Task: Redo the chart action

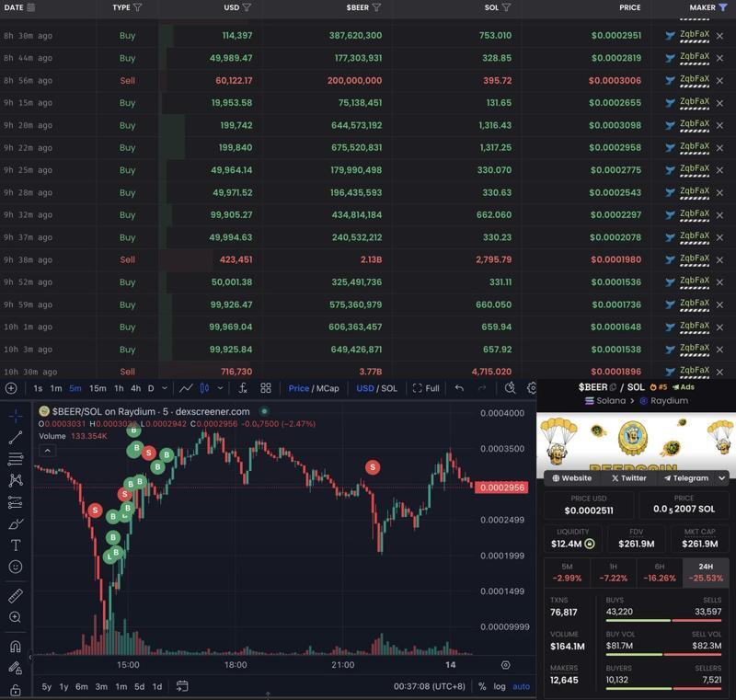Action: [x=481, y=388]
